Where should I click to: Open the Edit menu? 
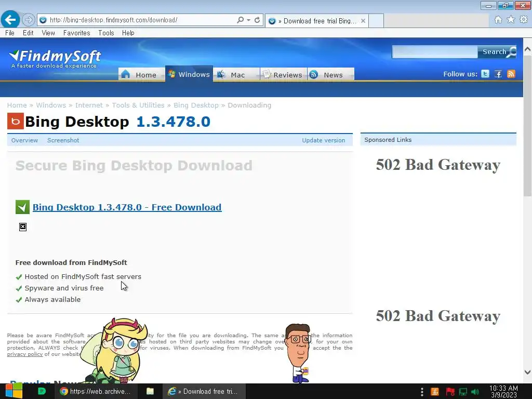[28, 33]
